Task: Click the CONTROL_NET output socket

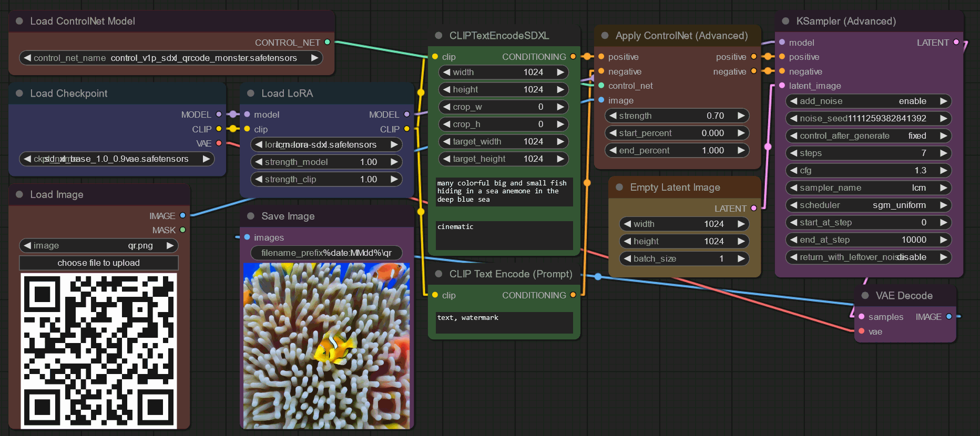Action: [x=327, y=42]
